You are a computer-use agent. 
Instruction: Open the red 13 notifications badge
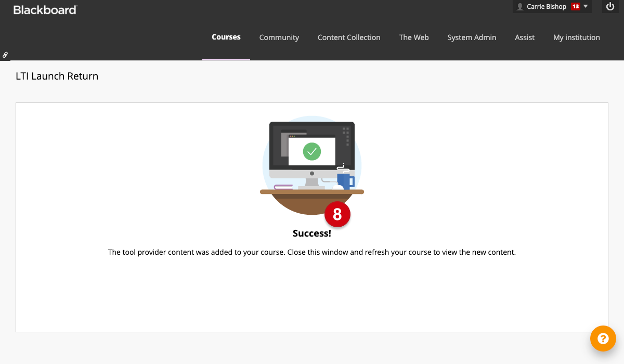575,7
